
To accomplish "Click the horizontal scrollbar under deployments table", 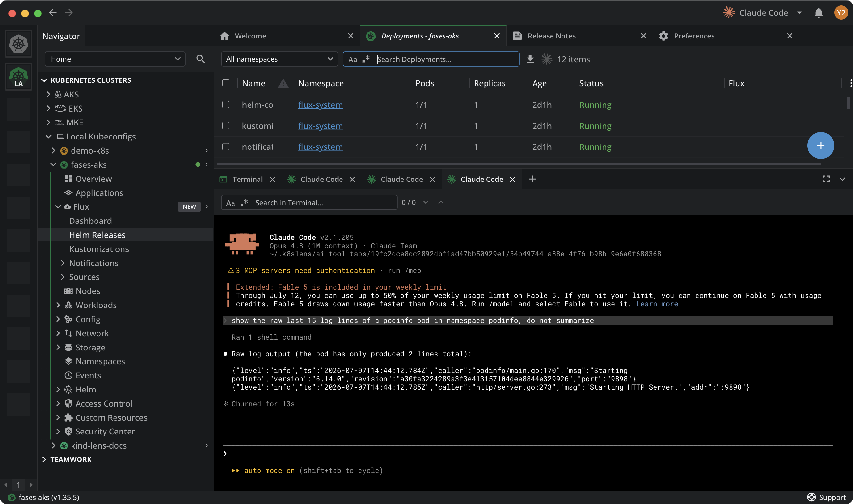I will tap(519, 164).
